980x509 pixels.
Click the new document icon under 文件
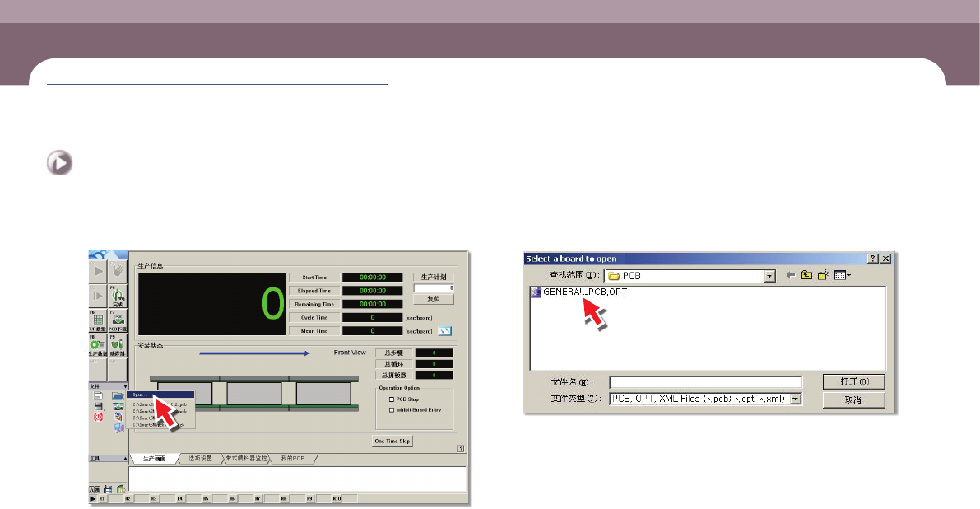(x=98, y=396)
